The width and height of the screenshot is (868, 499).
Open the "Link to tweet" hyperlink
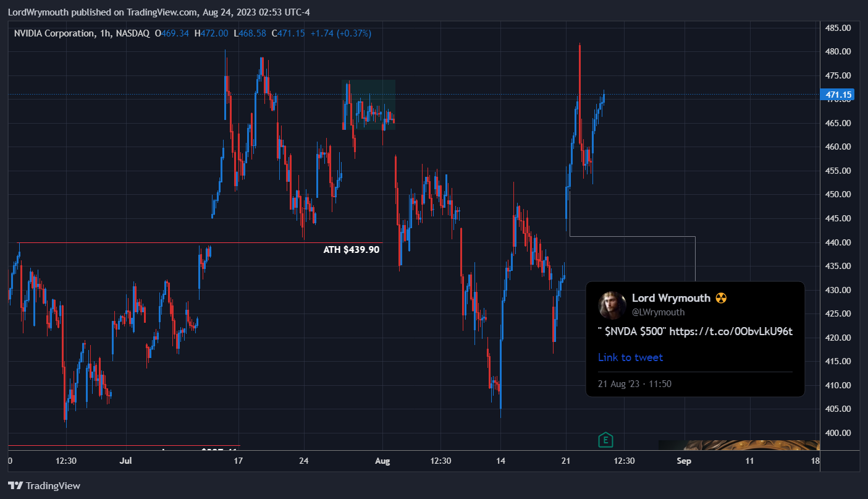pyautogui.click(x=630, y=357)
